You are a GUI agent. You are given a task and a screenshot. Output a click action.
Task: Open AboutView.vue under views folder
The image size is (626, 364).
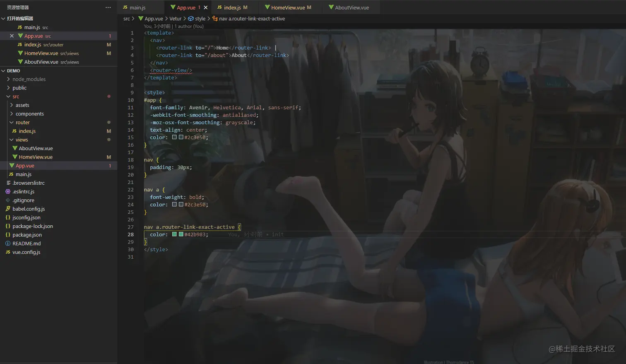[58, 149]
